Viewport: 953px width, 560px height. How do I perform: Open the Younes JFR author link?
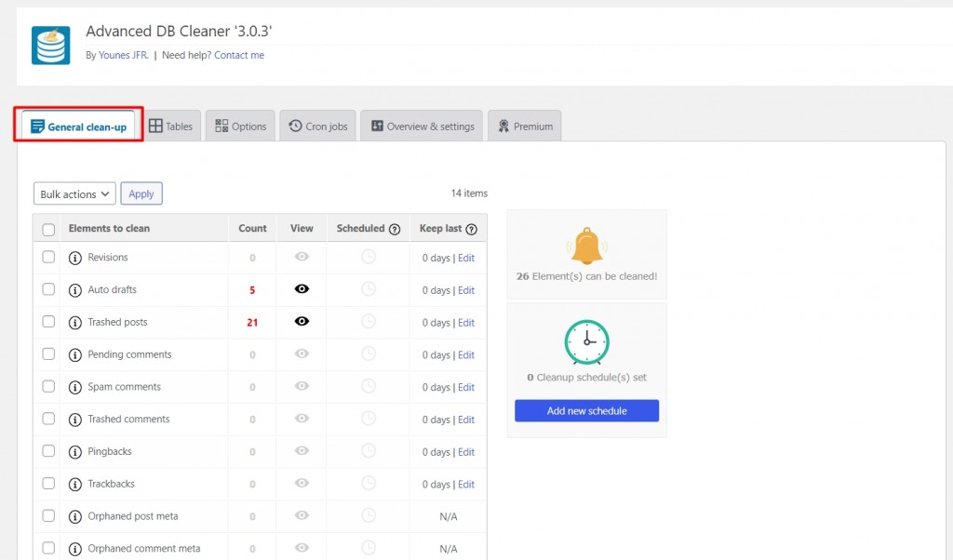pyautogui.click(x=124, y=55)
